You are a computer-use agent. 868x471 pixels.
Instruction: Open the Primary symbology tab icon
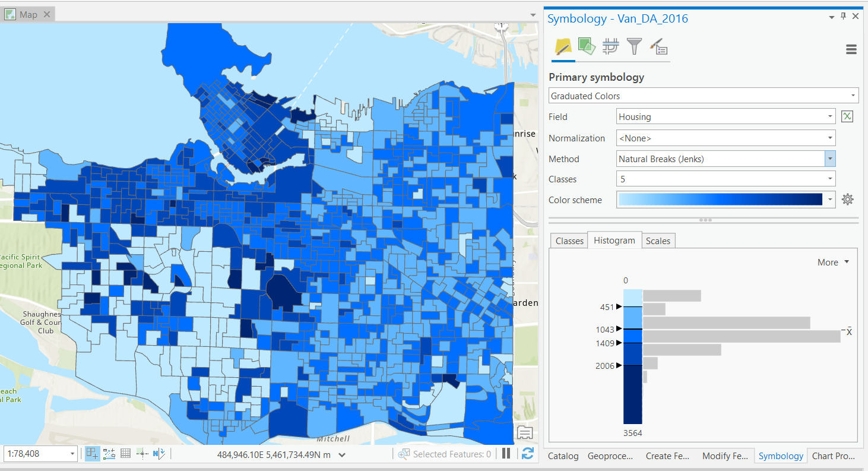(563, 46)
